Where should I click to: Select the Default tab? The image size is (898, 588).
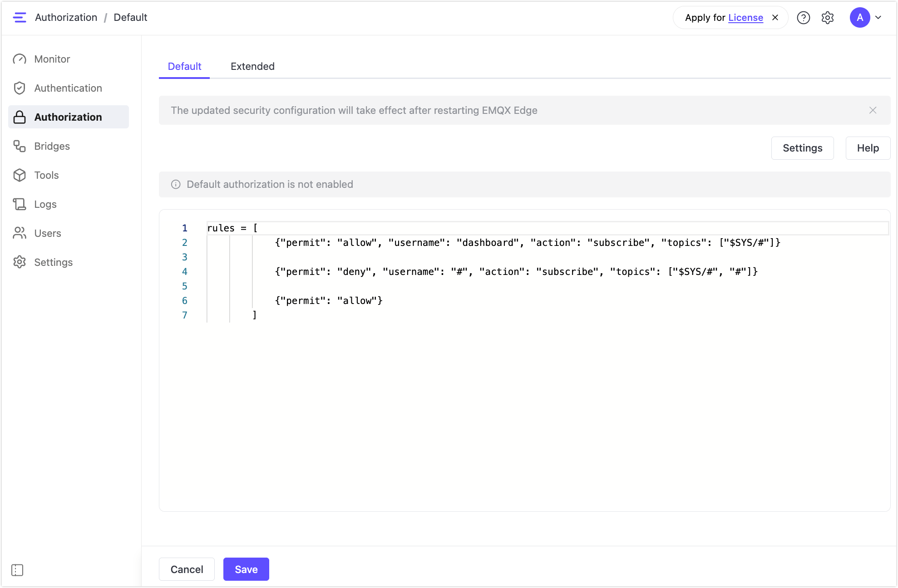click(184, 66)
